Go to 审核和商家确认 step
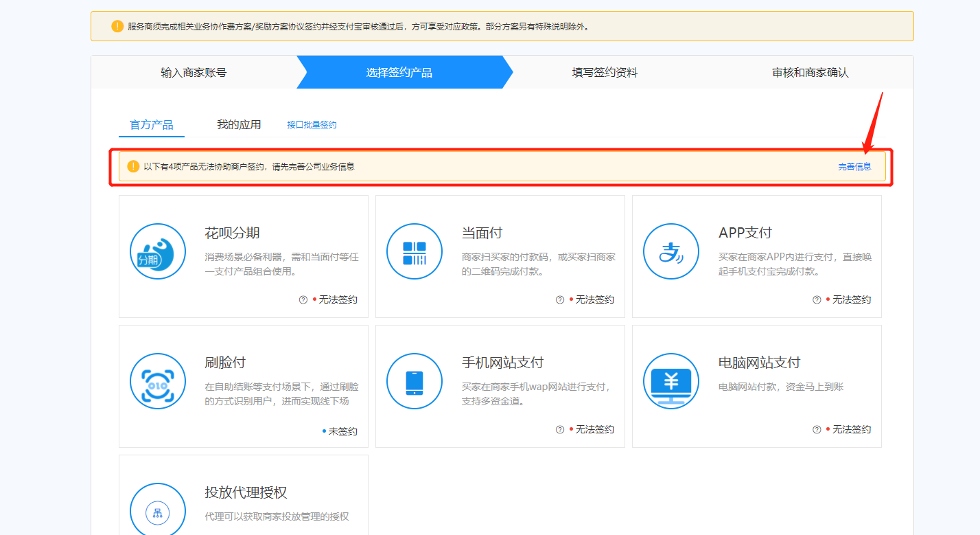980x535 pixels. [810, 72]
